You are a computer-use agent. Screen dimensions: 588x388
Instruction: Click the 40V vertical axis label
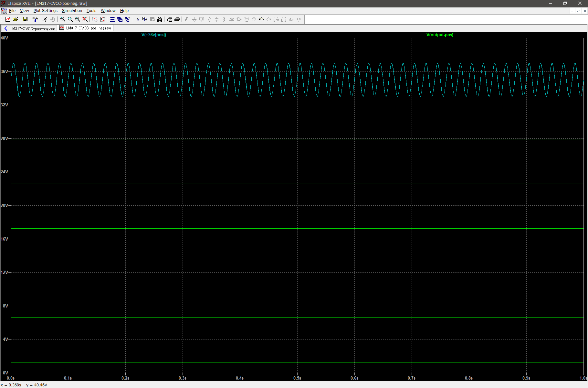[x=5, y=38]
